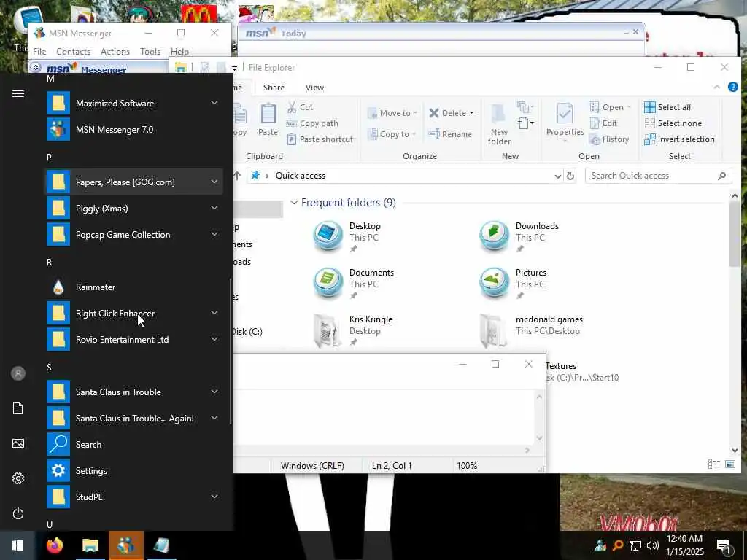Open Pictures icon in Start sidebar

tap(18, 443)
